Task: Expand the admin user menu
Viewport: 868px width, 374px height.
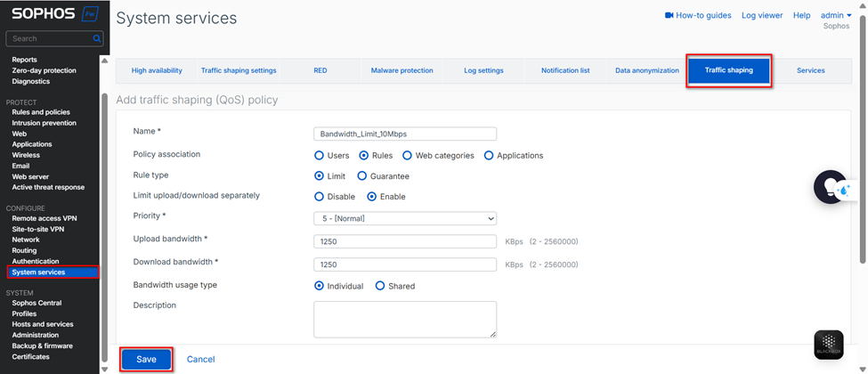Action: click(835, 15)
